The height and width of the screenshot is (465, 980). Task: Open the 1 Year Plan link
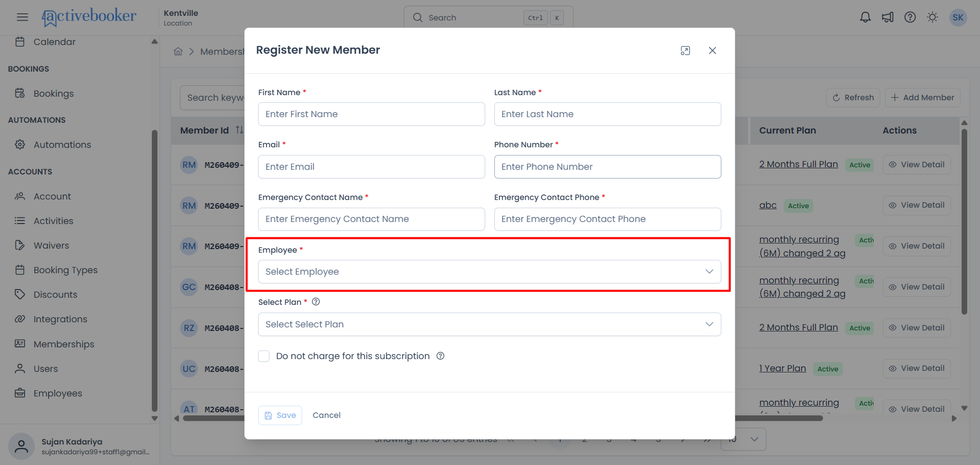pos(782,368)
